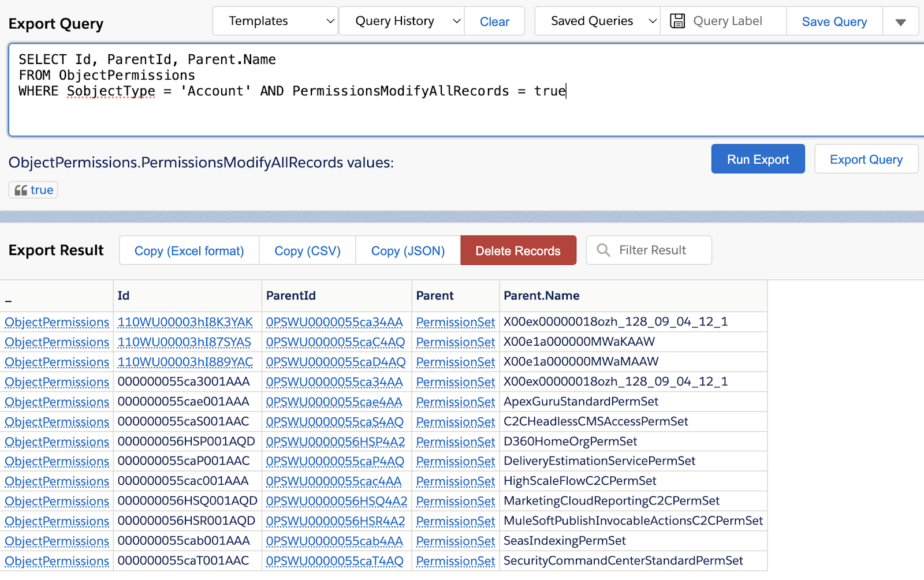Click the Save Query link
Viewport: 924px width, 580px height.
click(x=834, y=20)
